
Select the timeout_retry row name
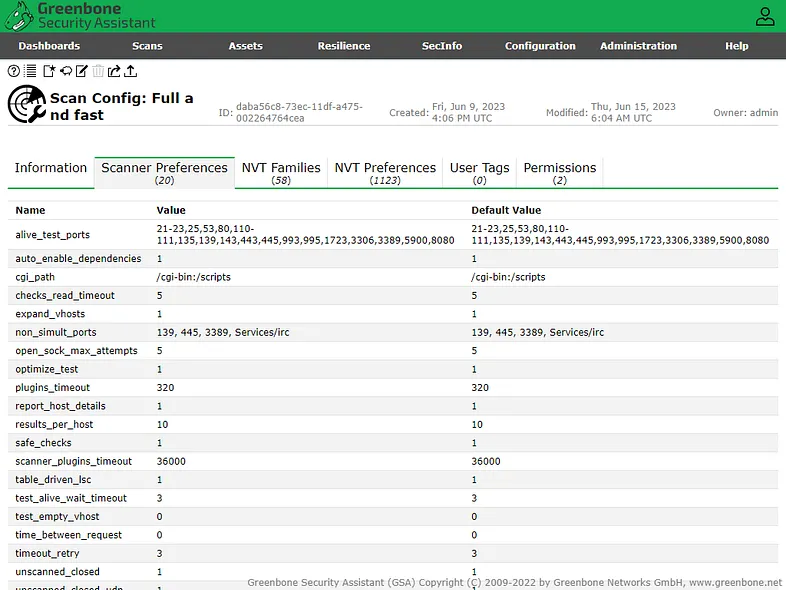47,553
